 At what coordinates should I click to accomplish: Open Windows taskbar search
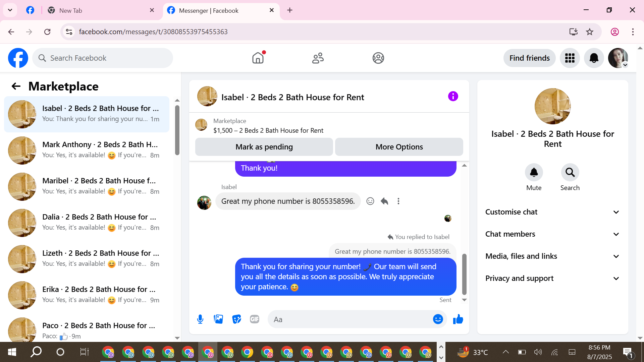36,352
